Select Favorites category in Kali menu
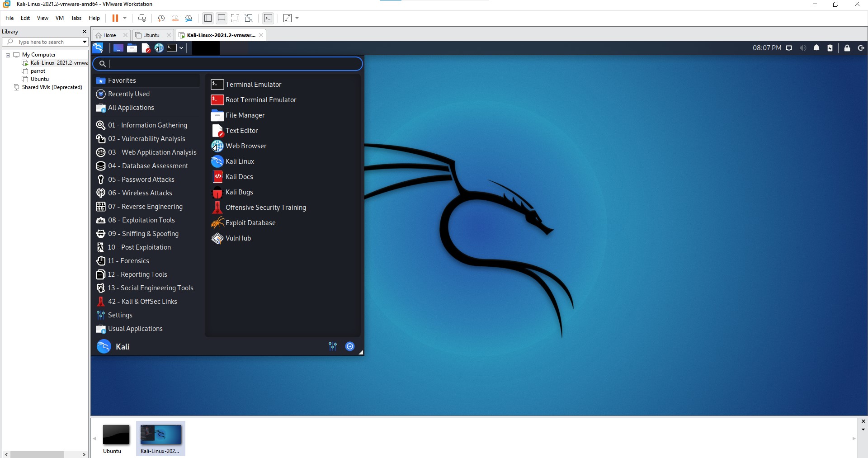The width and height of the screenshot is (868, 458). (146, 80)
